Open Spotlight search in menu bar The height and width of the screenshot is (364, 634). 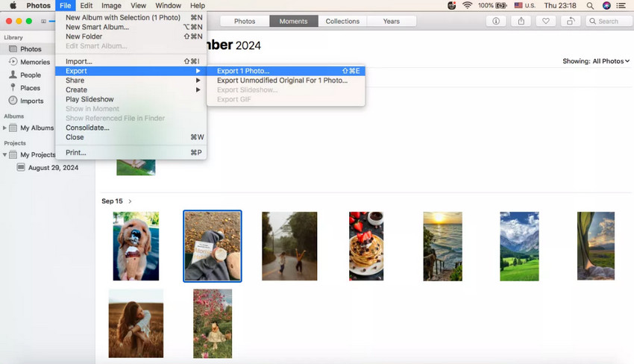coord(590,5)
